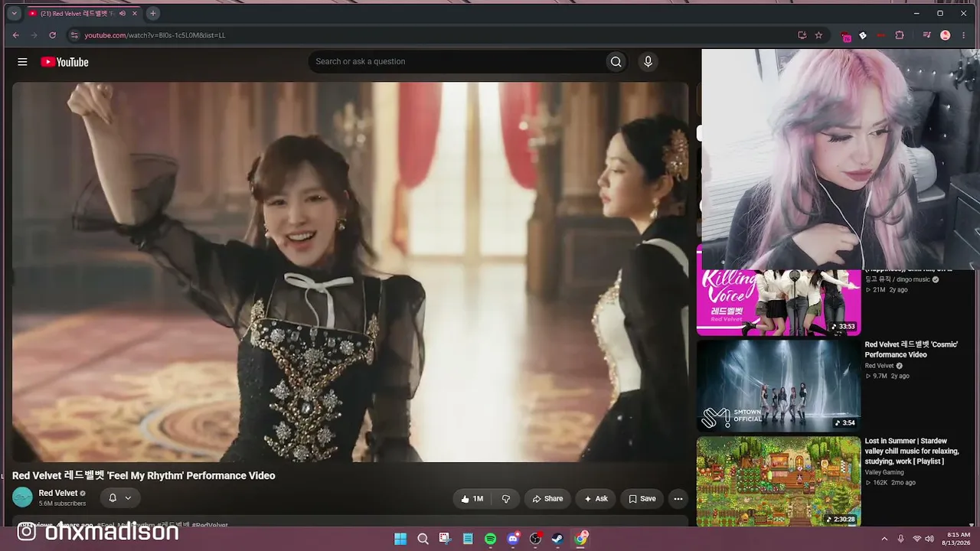Like the video with the 1M thumbs-up

472,499
